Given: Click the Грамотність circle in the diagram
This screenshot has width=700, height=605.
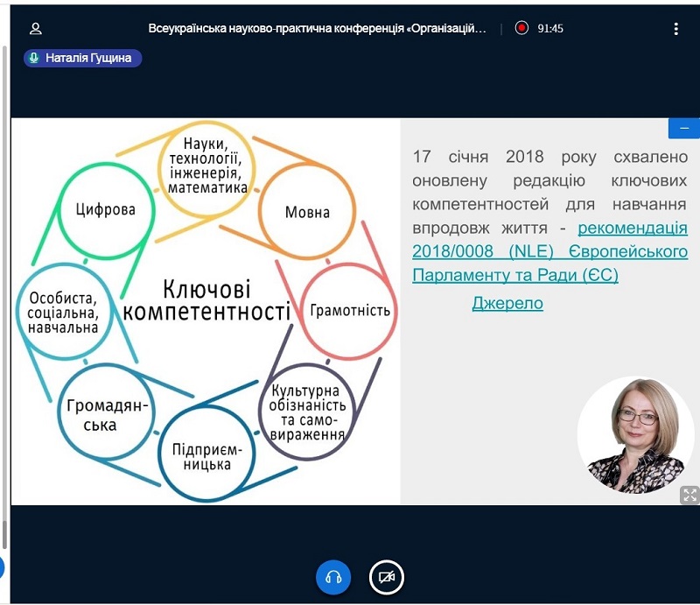Looking at the screenshot, I should (350, 310).
